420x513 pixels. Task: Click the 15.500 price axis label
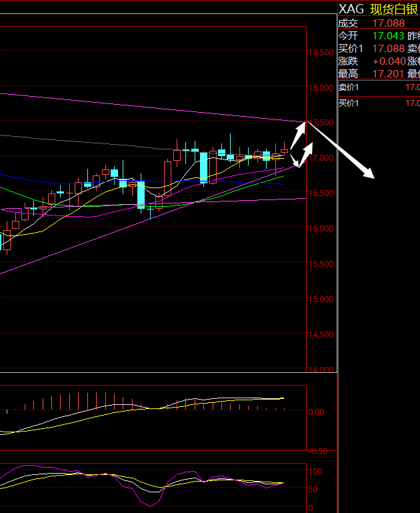[321, 264]
